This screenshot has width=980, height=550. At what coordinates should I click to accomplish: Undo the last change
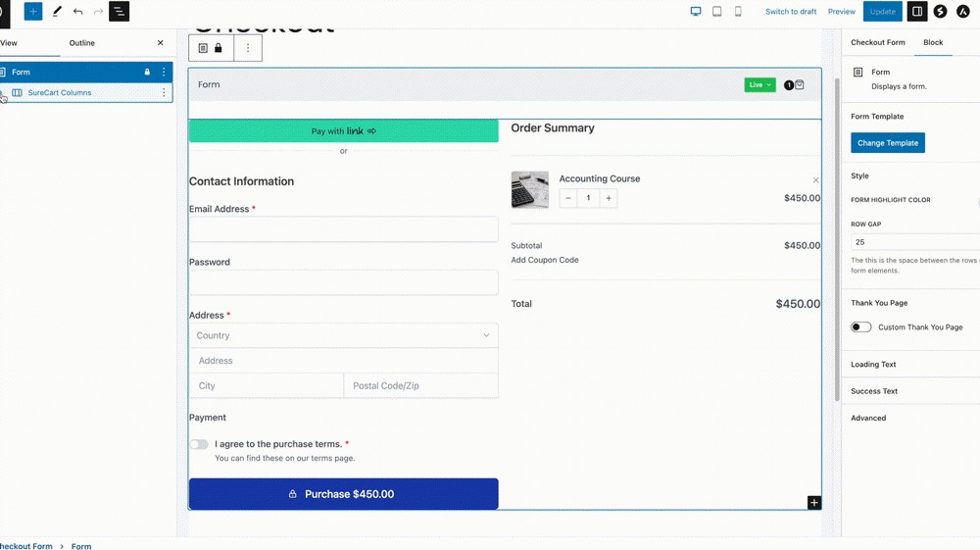click(77, 11)
